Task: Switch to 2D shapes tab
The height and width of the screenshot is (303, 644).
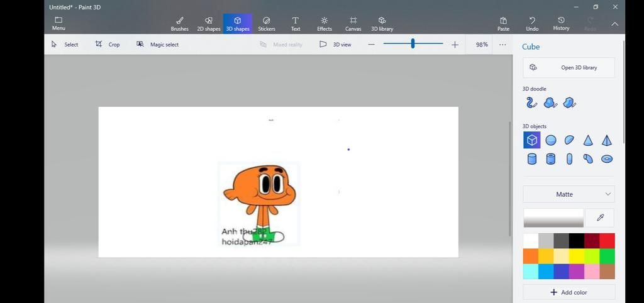Action: point(209,24)
